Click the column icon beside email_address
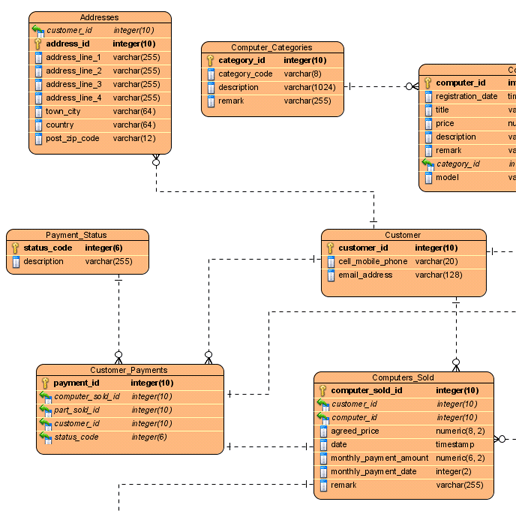Screen dimensions: 516x511 point(331,275)
